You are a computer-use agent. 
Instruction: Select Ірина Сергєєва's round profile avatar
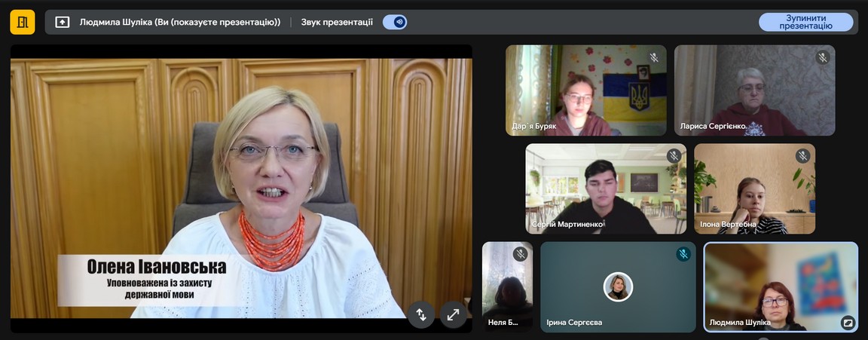[x=618, y=286]
